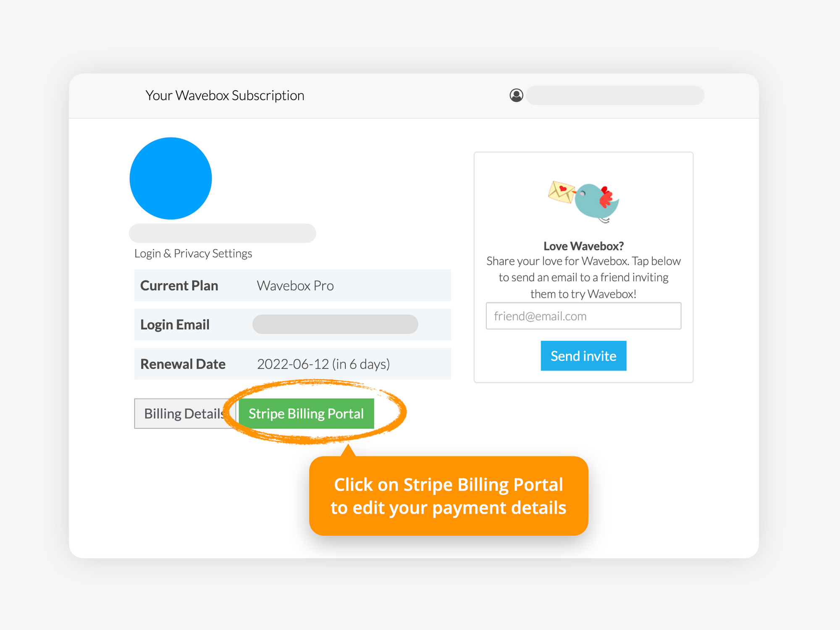
Task: Select the Renewal Date label
Action: coord(183,364)
